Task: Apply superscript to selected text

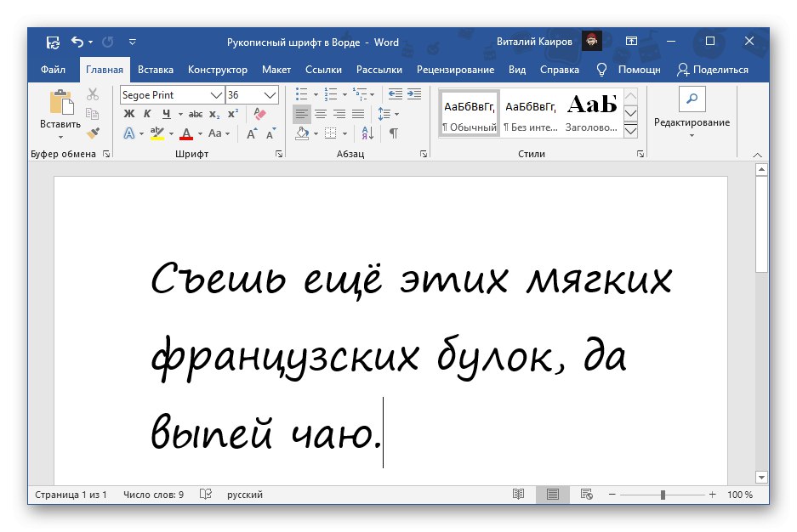Action: [x=233, y=113]
